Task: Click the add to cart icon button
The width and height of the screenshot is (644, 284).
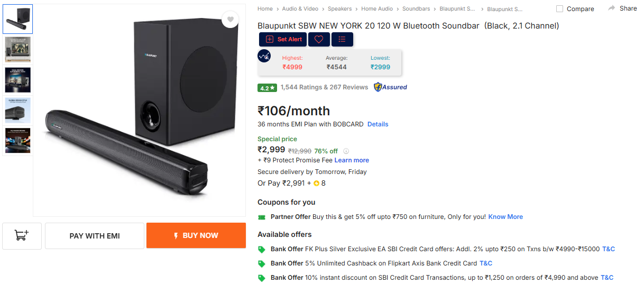Action: point(22,236)
